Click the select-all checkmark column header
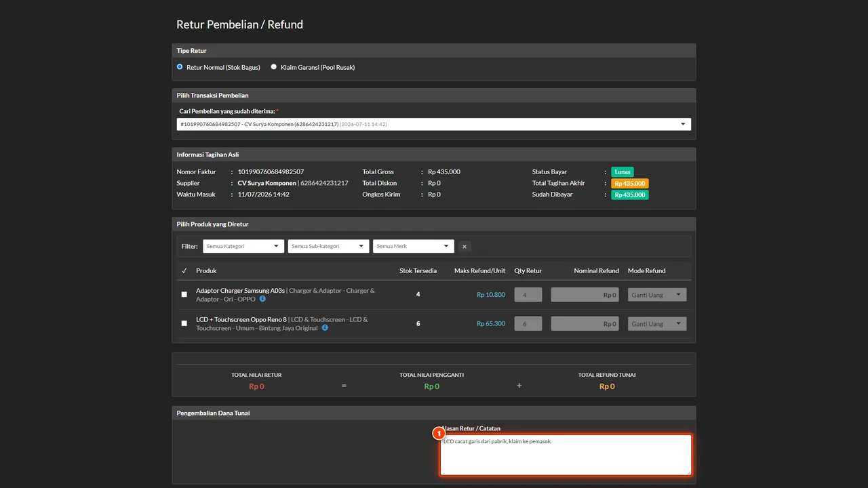 coord(184,270)
